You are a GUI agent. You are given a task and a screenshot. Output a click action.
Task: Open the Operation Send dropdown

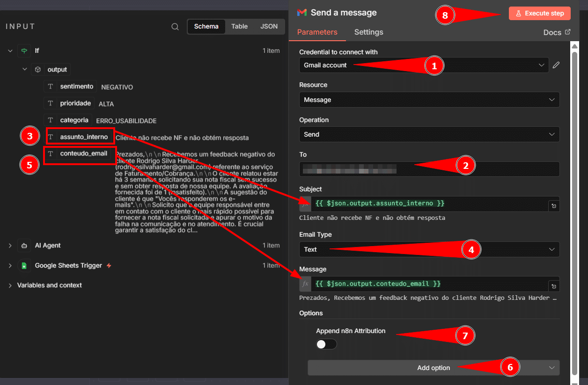(429, 134)
